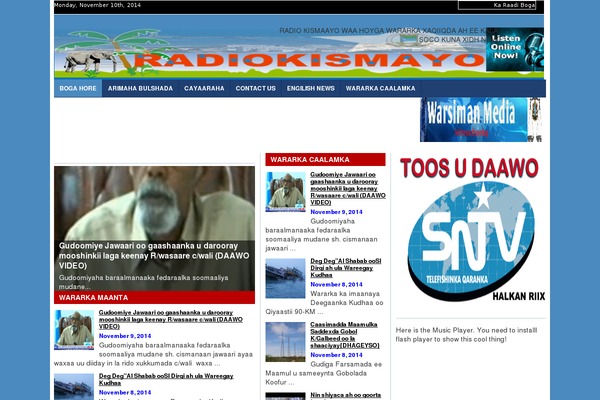Open the Warsiman Media advertisement

(481, 119)
